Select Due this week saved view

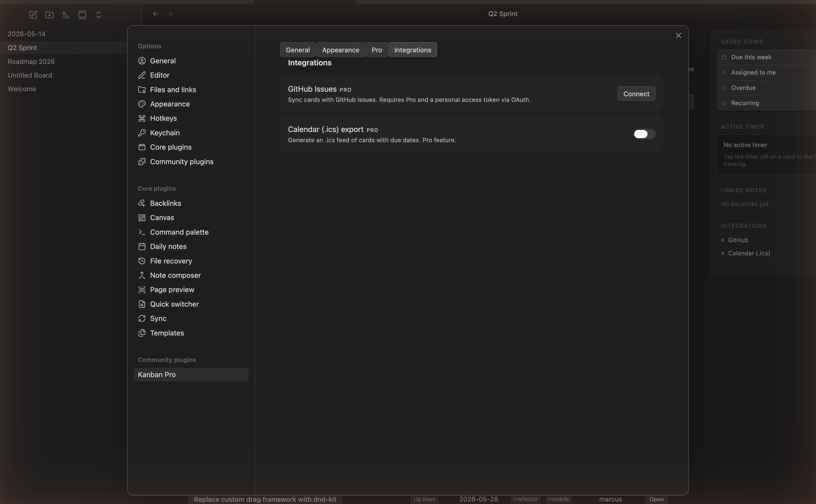tap(766, 57)
